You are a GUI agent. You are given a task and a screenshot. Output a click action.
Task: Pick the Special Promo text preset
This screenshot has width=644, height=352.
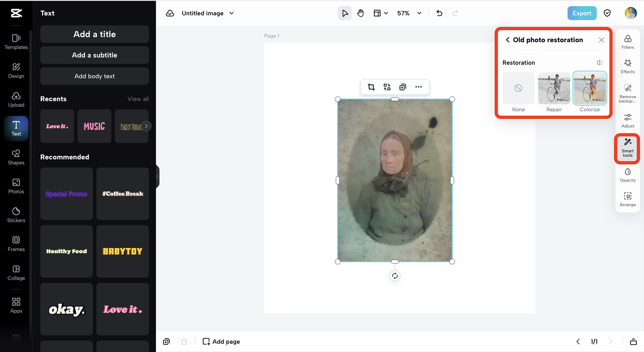66,194
